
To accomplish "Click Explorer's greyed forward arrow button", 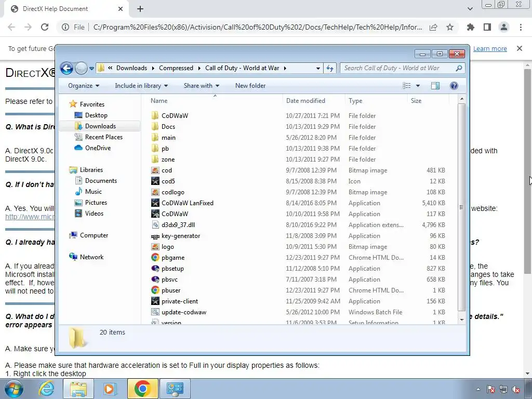I will tap(81, 68).
